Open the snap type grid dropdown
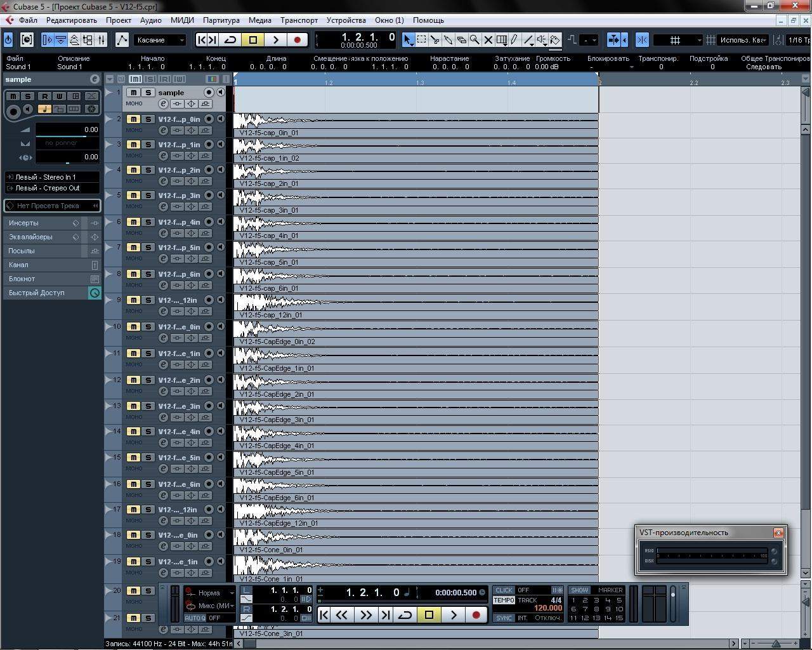This screenshot has width=812, height=650. 678,40
